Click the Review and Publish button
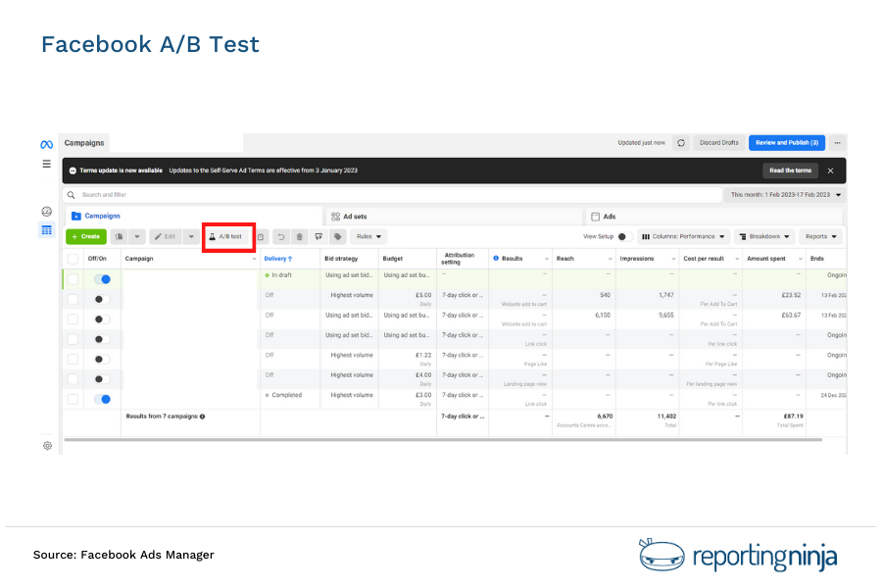 click(787, 143)
